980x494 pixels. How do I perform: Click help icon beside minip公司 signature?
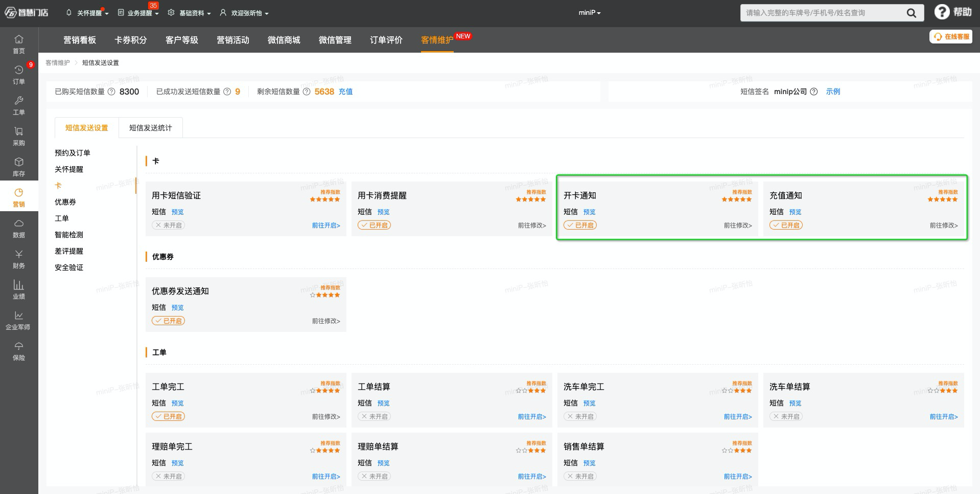(814, 92)
